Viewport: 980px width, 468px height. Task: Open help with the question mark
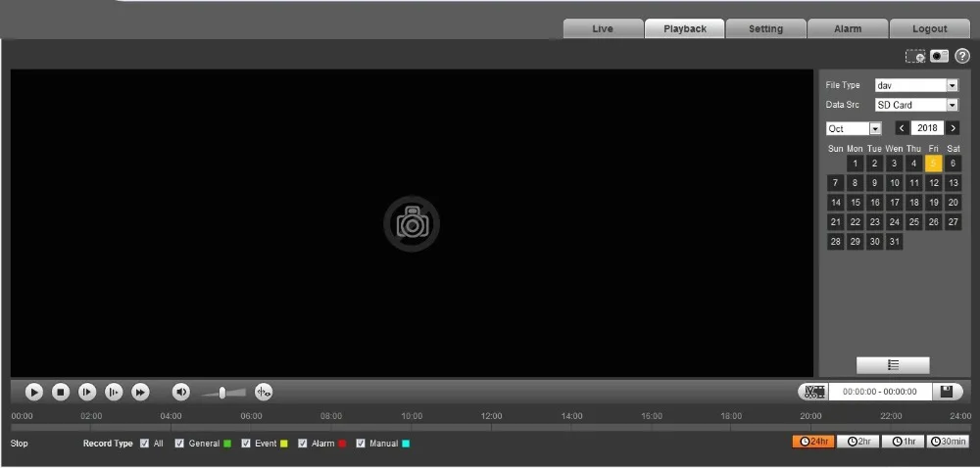tap(962, 56)
